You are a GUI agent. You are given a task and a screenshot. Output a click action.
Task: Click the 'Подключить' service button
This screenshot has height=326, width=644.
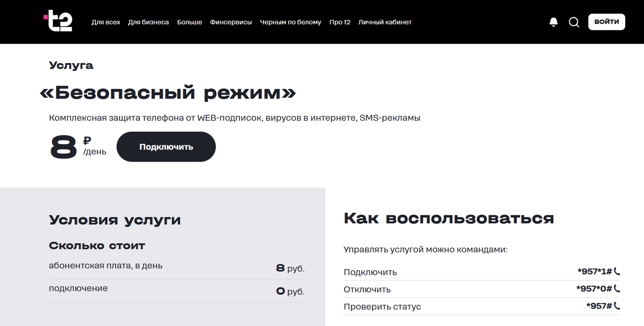(x=166, y=147)
